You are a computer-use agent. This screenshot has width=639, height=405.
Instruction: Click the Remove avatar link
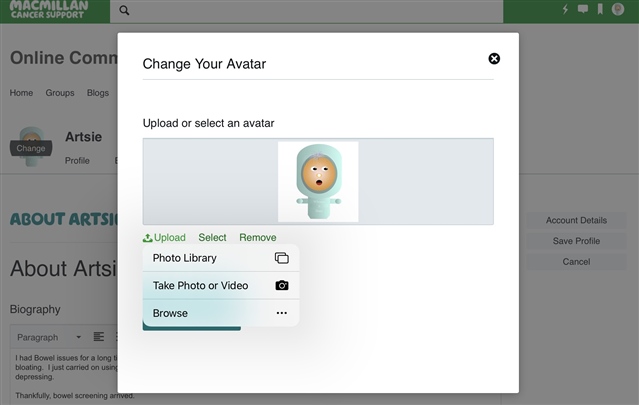coord(258,238)
